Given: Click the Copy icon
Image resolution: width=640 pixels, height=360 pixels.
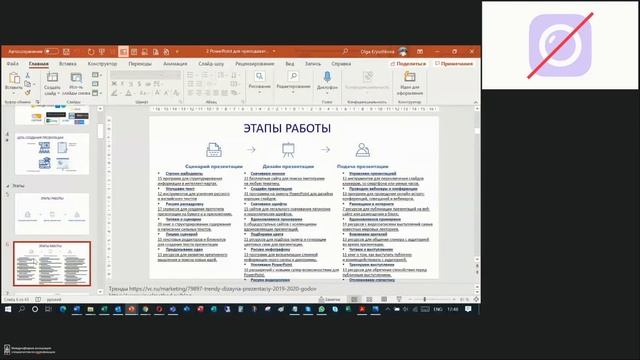Looking at the screenshot, I should [x=28, y=84].
